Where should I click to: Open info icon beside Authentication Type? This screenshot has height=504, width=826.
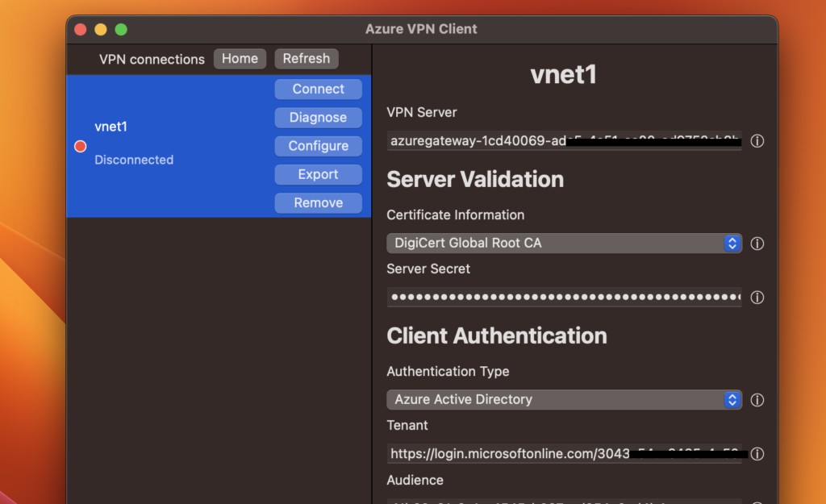pos(757,400)
